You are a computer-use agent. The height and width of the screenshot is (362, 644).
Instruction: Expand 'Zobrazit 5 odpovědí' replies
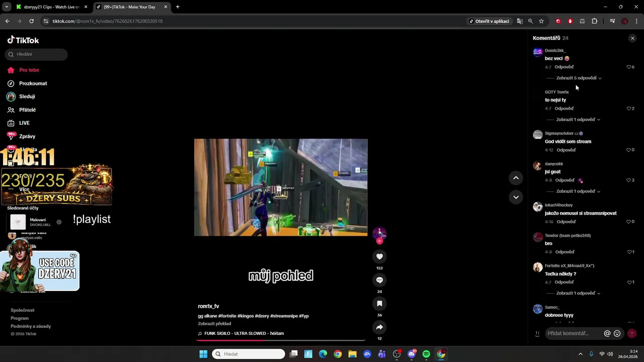coord(579,78)
